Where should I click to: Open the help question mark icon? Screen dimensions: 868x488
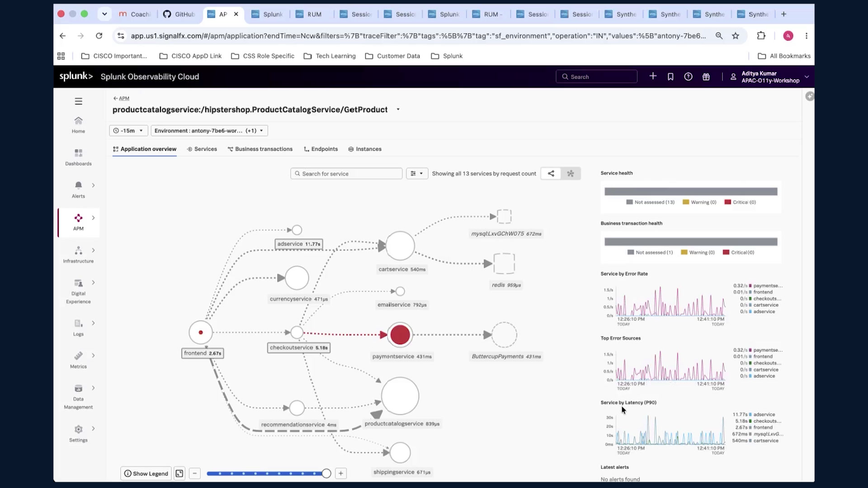point(688,77)
